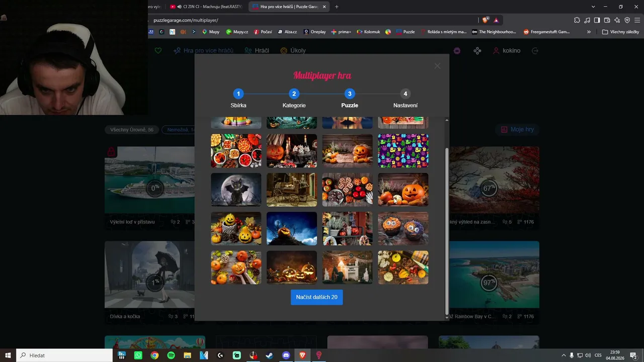Select the Všechny Úrovně filter chip
Image resolution: width=644 pixels, height=362 pixels.
(x=132, y=130)
